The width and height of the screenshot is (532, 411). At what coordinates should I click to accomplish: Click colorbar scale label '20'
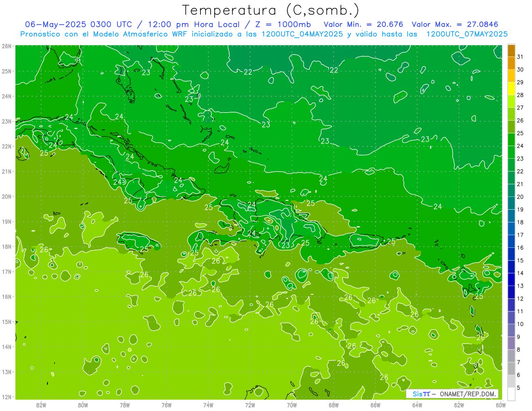520,197
